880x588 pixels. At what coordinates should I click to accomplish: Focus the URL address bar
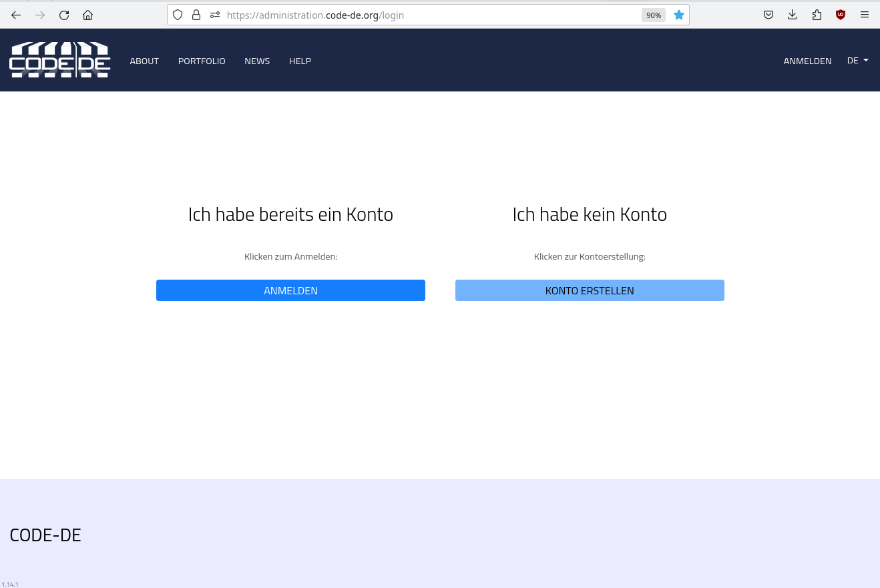point(427,15)
